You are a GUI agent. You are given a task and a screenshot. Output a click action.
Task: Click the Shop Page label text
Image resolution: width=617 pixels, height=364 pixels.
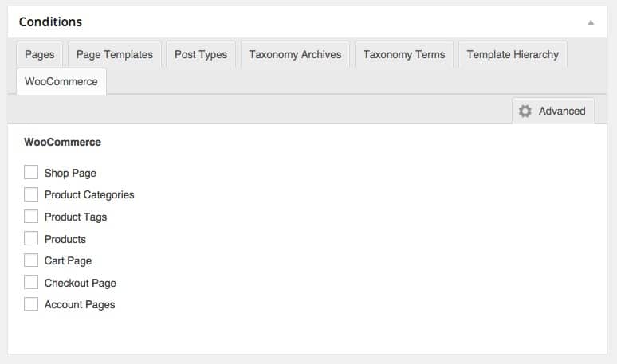(70, 173)
